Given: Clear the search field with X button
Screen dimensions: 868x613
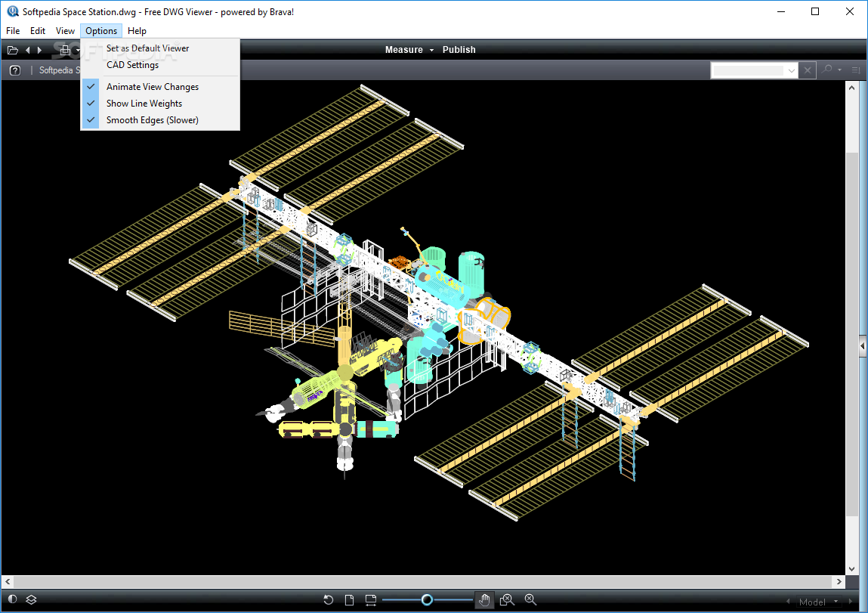Looking at the screenshot, I should (808, 70).
